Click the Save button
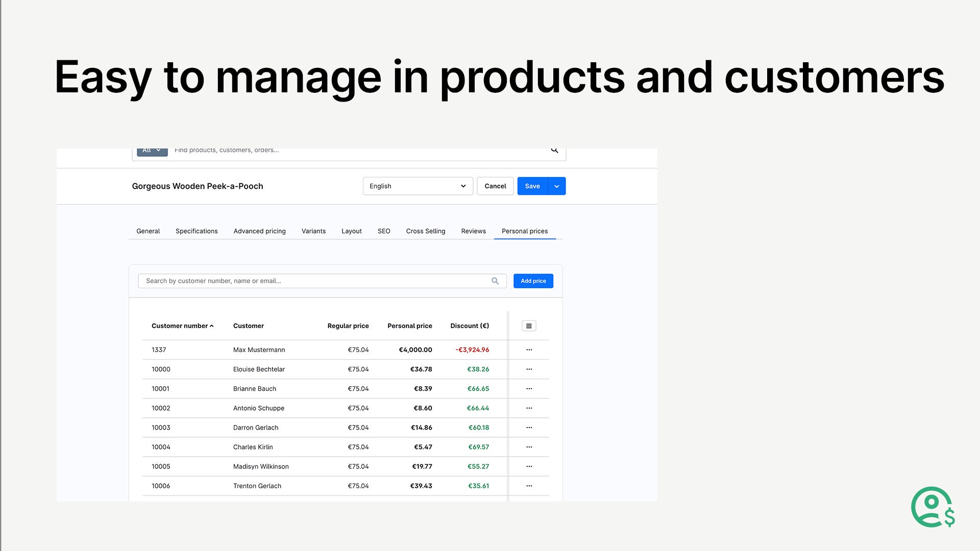Screen dimensions: 980x551 click(x=532, y=186)
